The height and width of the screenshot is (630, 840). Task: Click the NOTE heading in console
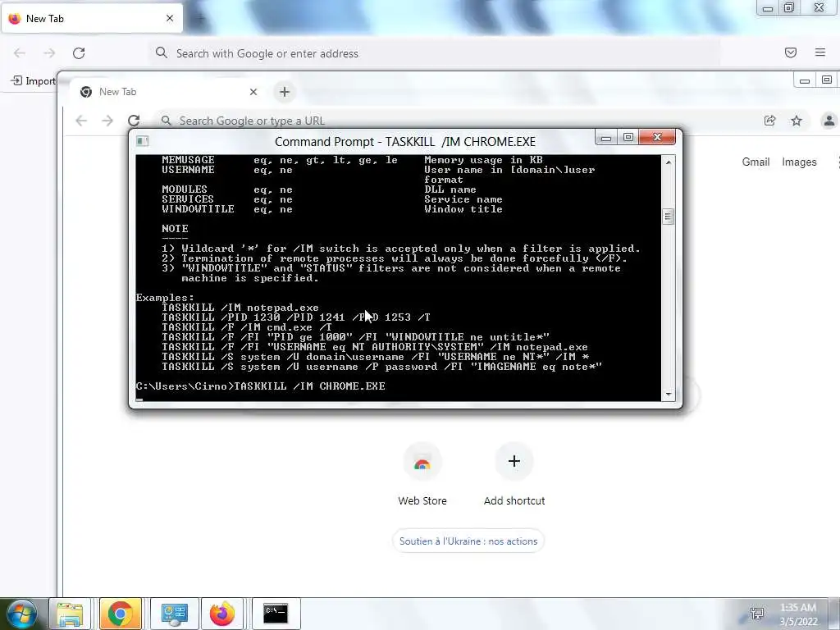point(175,229)
